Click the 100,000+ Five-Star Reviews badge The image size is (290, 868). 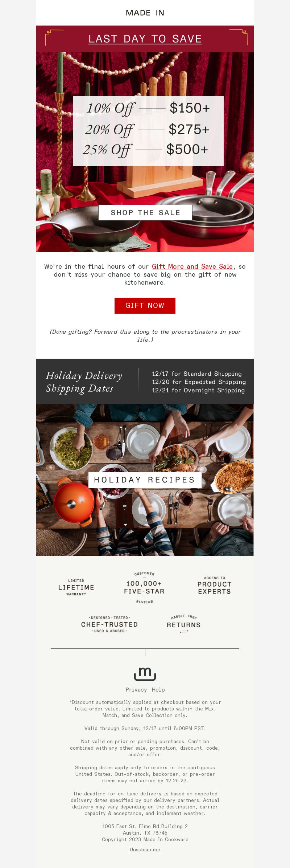pyautogui.click(x=144, y=587)
